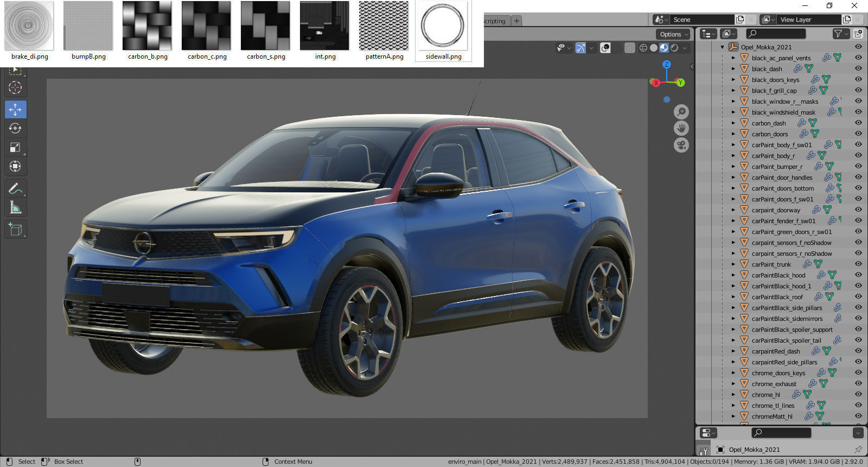Screen dimensions: 868x467
Task: Click the new scene copy icon
Action: click(x=740, y=20)
